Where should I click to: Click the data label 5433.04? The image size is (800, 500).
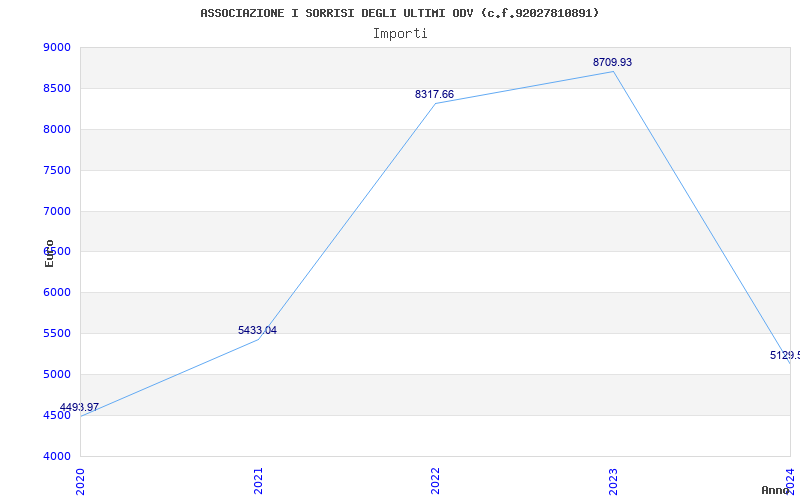tap(257, 330)
